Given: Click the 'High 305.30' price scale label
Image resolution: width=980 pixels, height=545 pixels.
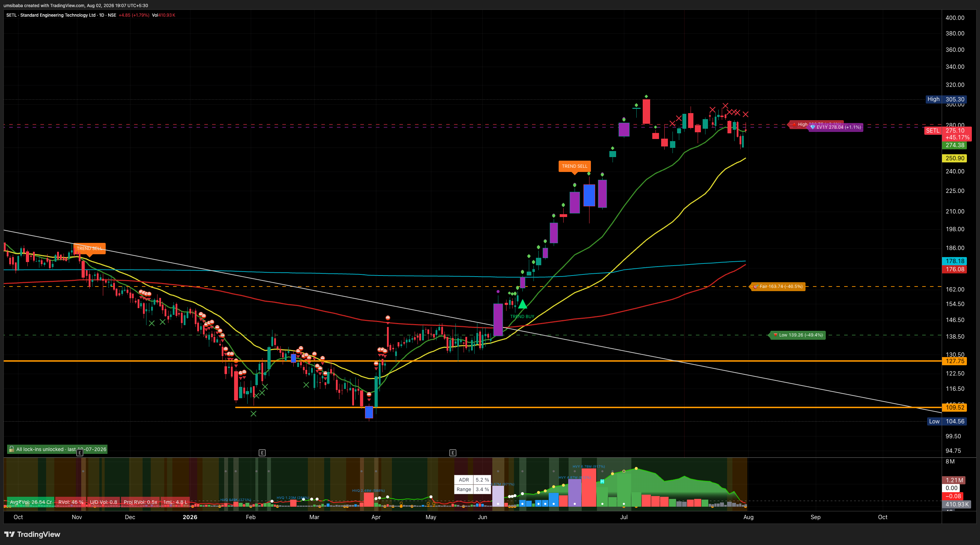Looking at the screenshot, I should click(946, 99).
